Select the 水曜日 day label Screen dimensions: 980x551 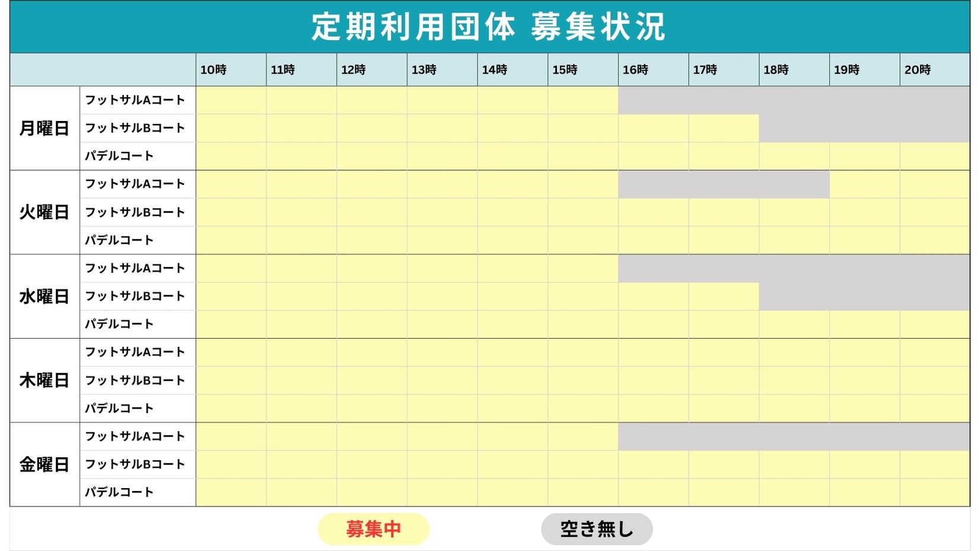click(44, 297)
